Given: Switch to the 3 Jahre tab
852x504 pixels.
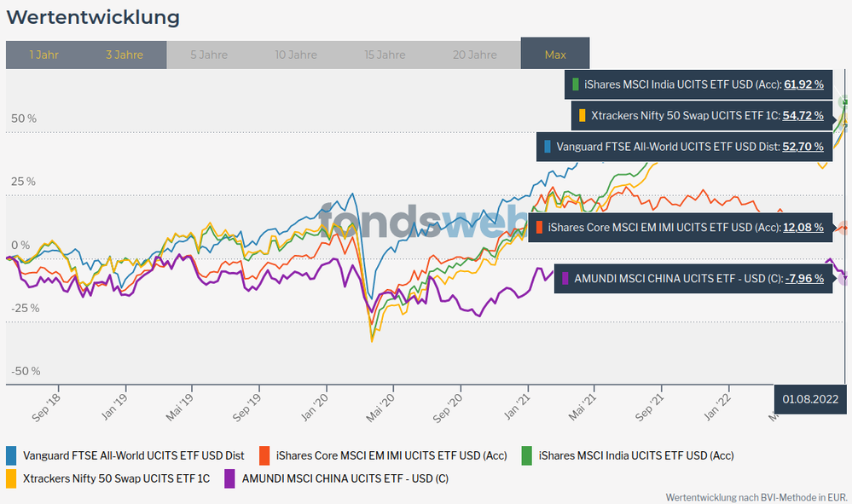Looking at the screenshot, I should pos(125,55).
